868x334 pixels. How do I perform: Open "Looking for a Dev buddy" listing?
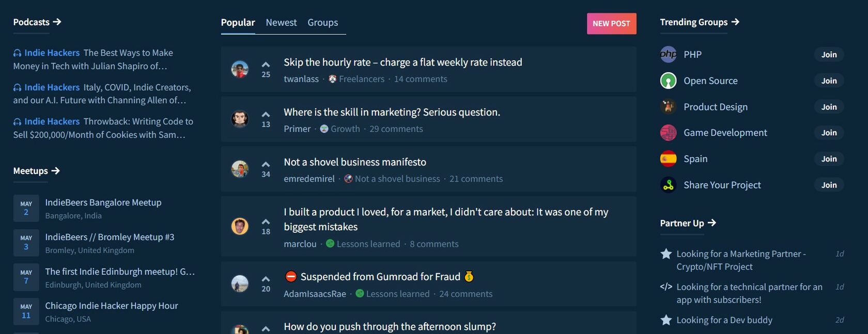point(724,320)
